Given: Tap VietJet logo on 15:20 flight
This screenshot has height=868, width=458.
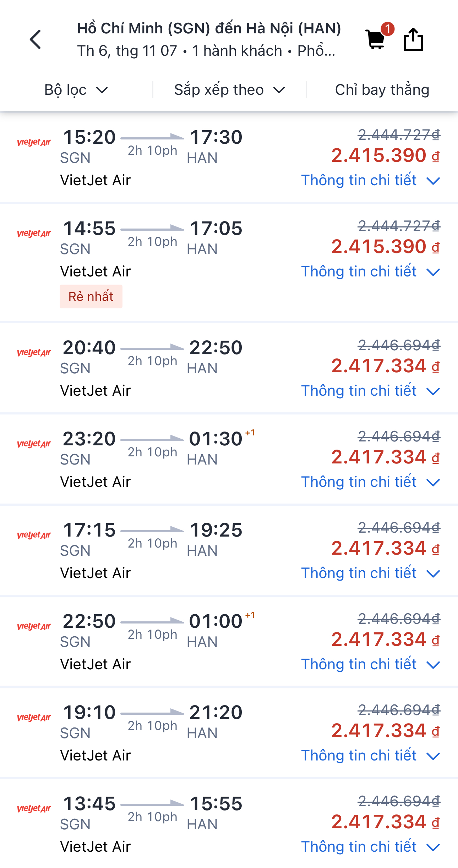Looking at the screenshot, I should 34,142.
